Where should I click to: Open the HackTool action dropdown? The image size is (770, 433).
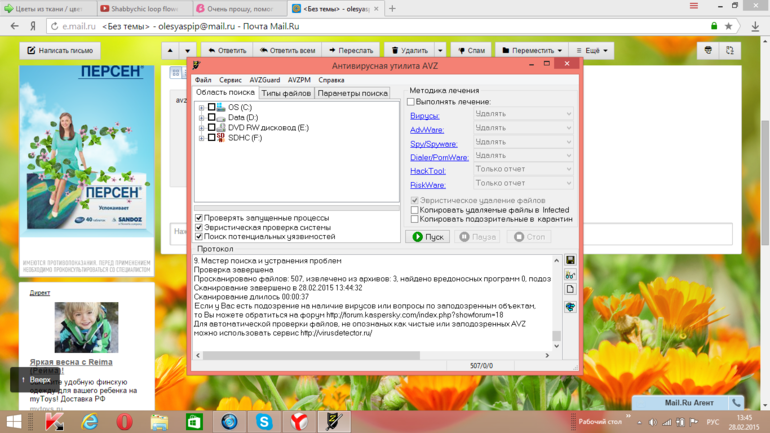523,170
